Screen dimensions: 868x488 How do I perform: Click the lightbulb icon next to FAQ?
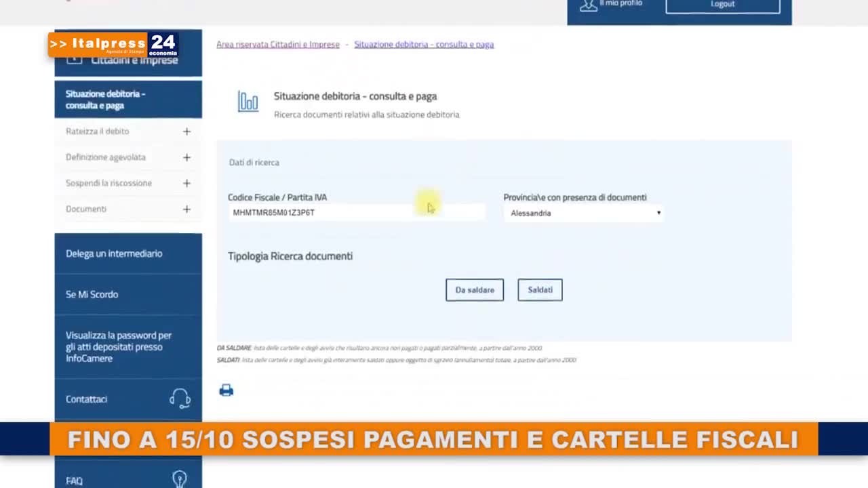click(x=179, y=479)
